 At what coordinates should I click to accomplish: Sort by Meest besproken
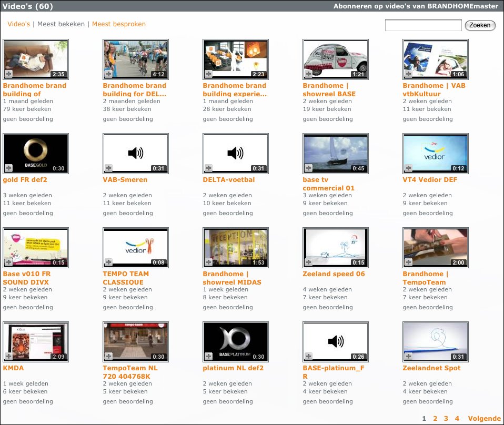coord(119,24)
